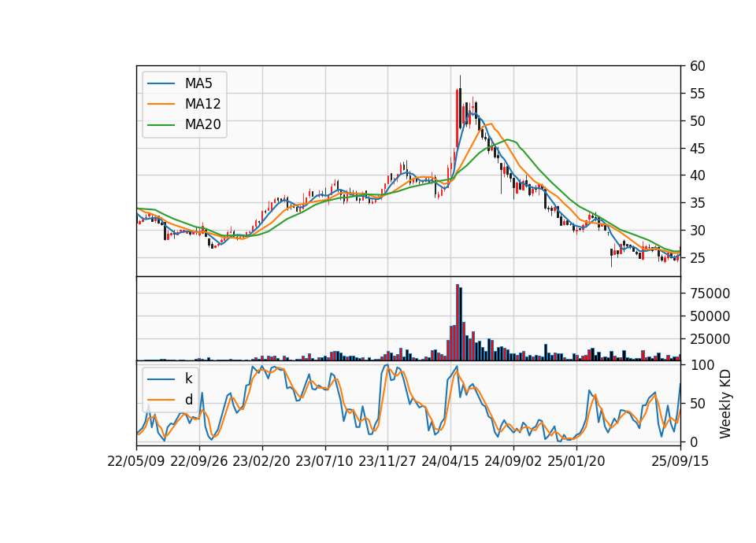Image resolution: width=756 pixels, height=543 pixels.
Task: Click the MA20 legend label
Action: [x=202, y=125]
